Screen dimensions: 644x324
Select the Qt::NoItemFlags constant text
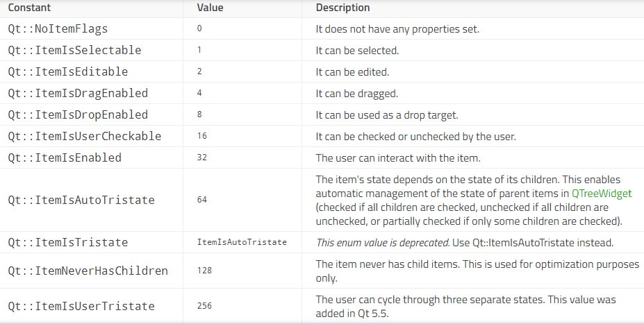(x=58, y=29)
